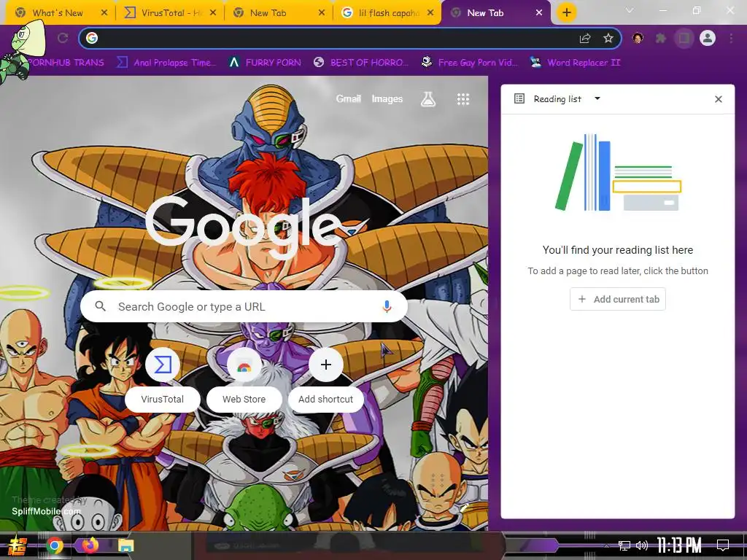Screen dimensions: 747x560
Task: Expand the Reading list dropdown arrow
Action: (597, 98)
